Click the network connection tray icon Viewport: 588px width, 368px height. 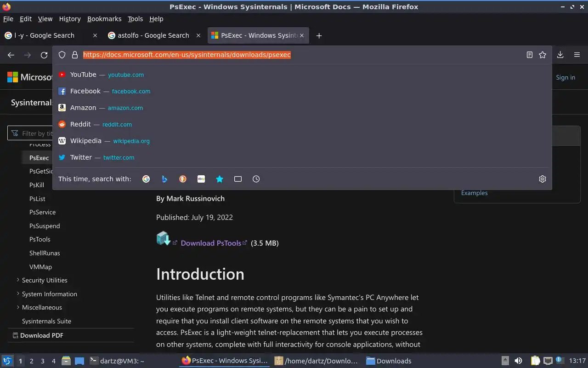[548, 361]
